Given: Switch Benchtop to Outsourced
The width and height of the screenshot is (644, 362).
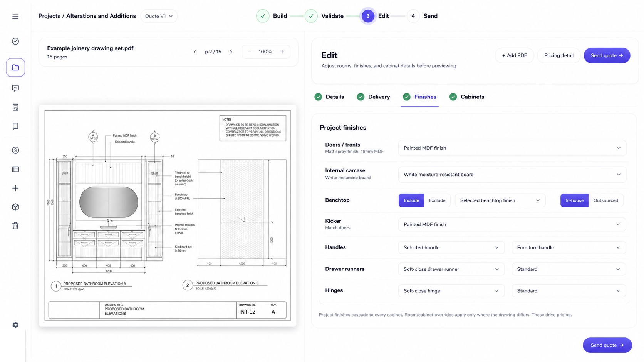Looking at the screenshot, I should 605,200.
